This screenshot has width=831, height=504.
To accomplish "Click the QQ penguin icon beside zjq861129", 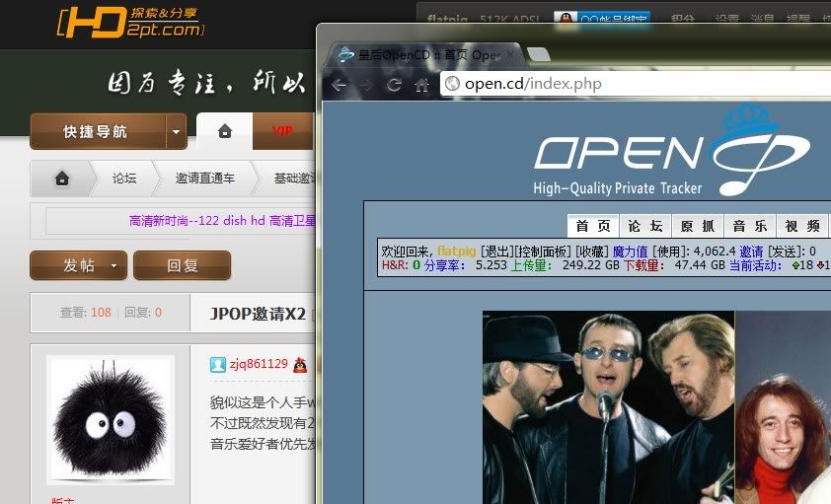I will pos(300,364).
